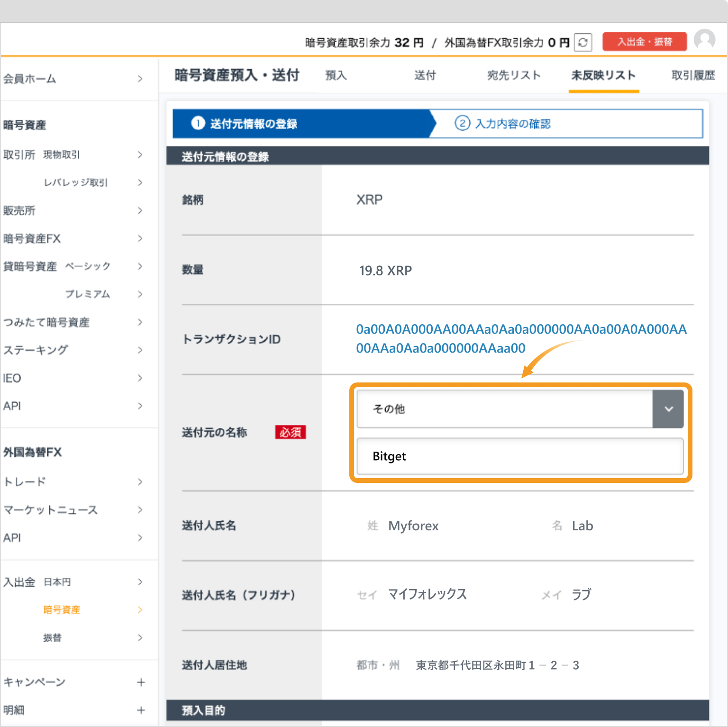Click the 入出金・振替 button
Viewport: 728px width, 727px height.
pyautogui.click(x=645, y=41)
